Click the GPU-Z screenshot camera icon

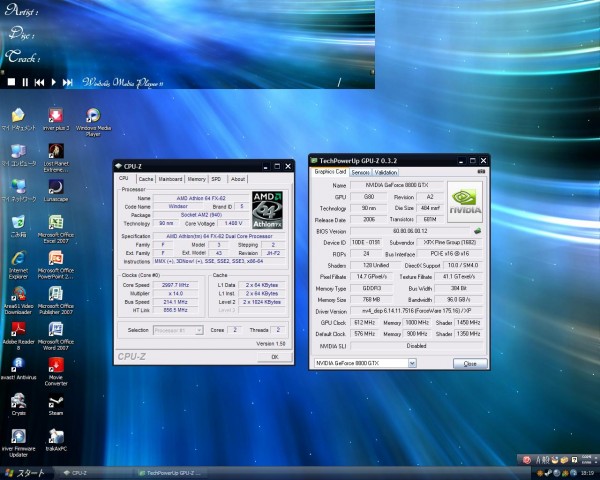481,171
